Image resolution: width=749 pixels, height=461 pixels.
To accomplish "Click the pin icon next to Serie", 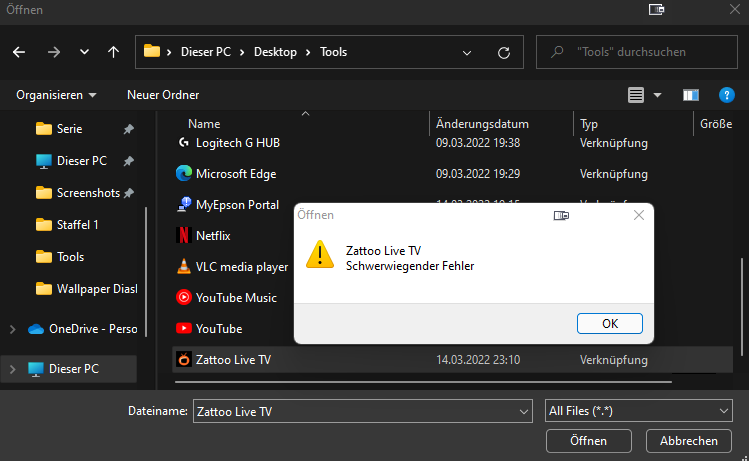I will (128, 129).
